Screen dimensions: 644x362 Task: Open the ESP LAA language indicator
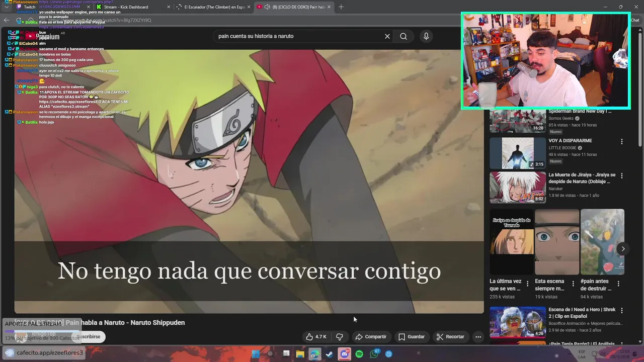(x=582, y=354)
